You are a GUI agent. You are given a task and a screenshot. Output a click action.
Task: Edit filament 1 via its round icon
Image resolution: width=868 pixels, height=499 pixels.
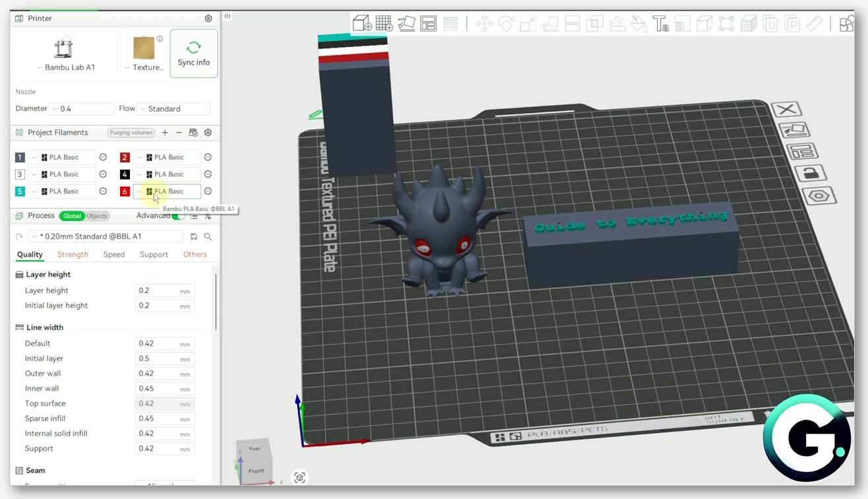(x=103, y=157)
